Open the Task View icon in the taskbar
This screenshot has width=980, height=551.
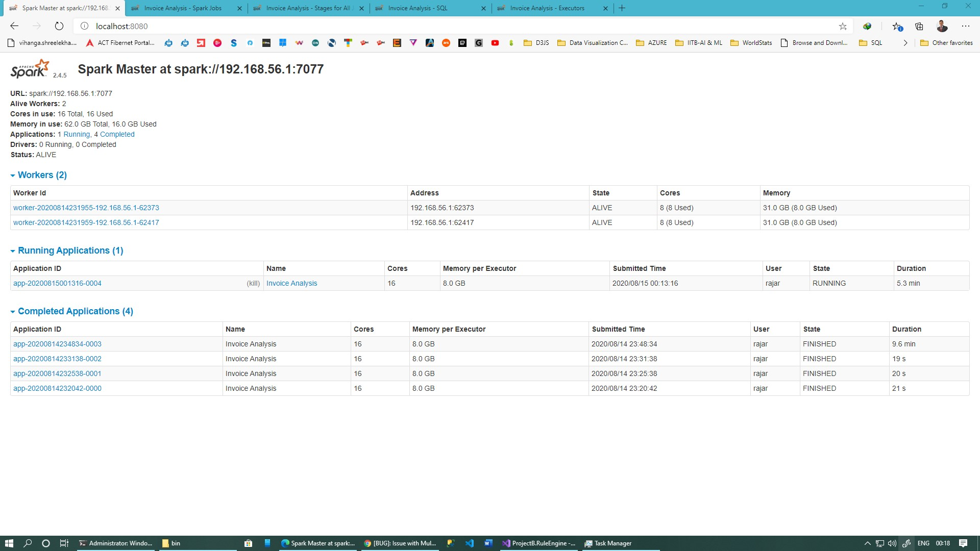[x=64, y=543]
